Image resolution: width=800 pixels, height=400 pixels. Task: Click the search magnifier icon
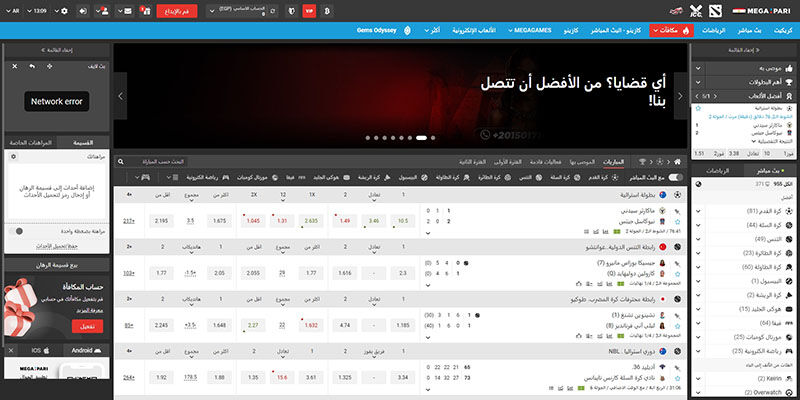[x=120, y=162]
